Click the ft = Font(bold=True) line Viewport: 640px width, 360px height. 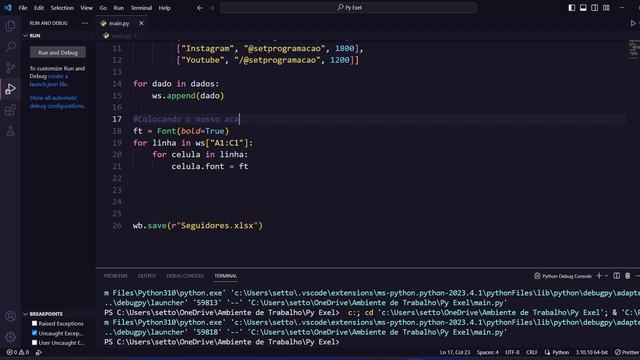(x=181, y=131)
